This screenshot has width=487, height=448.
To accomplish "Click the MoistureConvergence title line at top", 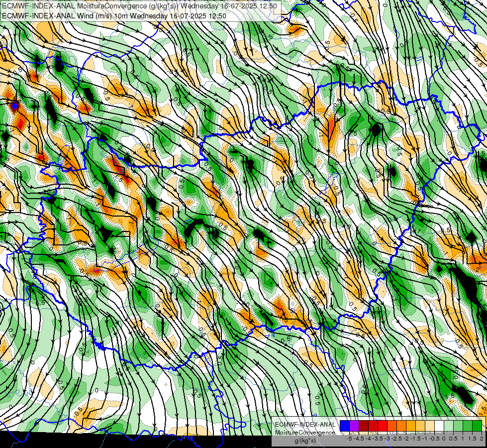I will (139, 5).
